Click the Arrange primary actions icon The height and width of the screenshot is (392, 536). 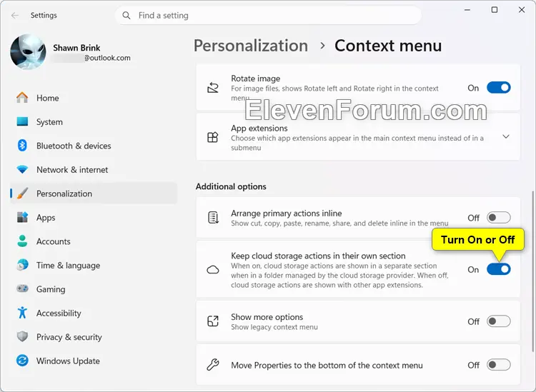tap(213, 218)
